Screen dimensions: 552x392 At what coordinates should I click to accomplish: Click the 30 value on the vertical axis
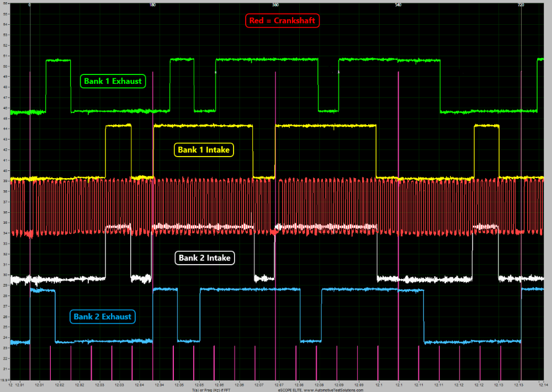tap(5, 275)
